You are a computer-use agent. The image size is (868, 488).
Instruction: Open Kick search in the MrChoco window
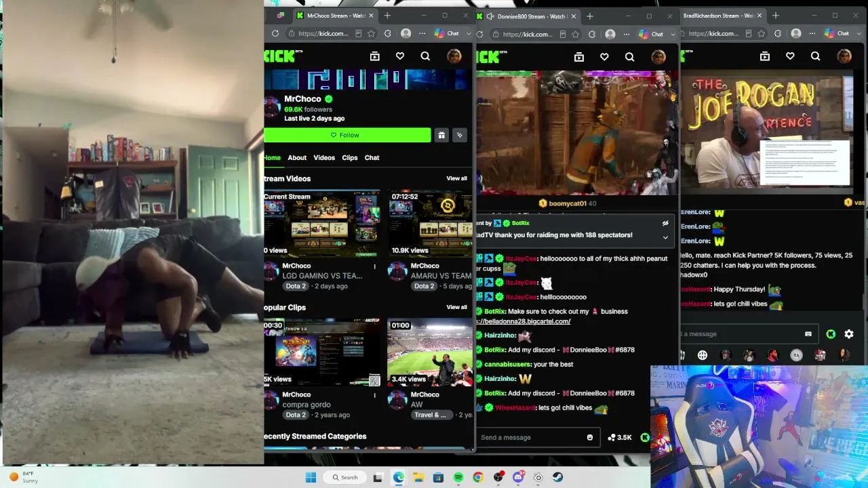point(425,56)
